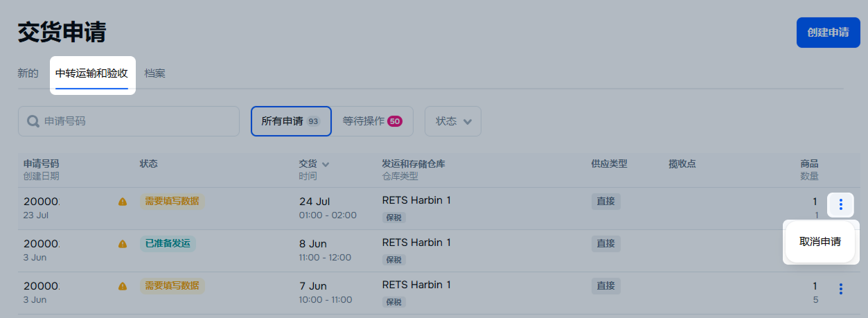Expand the 状态 dropdown filter
This screenshot has height=318, width=868.
point(453,121)
